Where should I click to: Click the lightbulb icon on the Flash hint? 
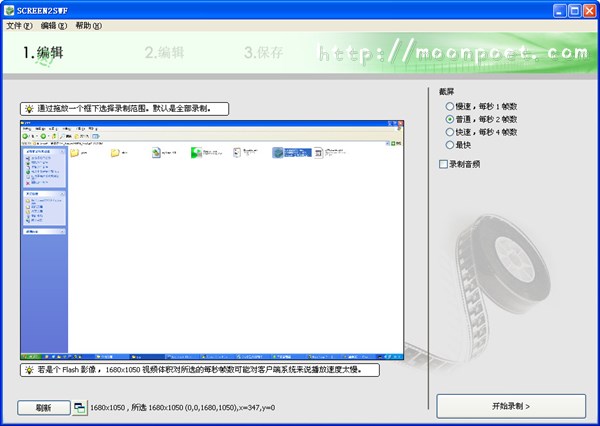29,370
